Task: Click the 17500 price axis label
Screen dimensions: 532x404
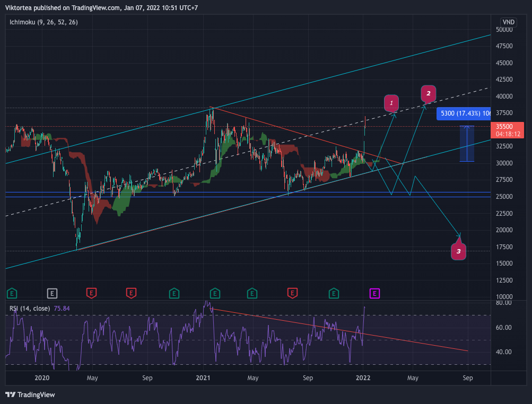Action: (x=504, y=247)
